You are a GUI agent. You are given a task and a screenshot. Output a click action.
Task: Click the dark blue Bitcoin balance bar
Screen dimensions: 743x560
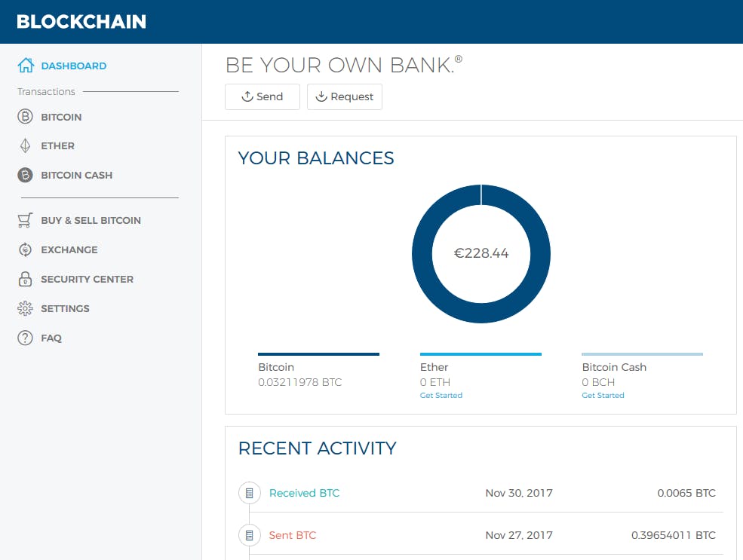pos(318,354)
